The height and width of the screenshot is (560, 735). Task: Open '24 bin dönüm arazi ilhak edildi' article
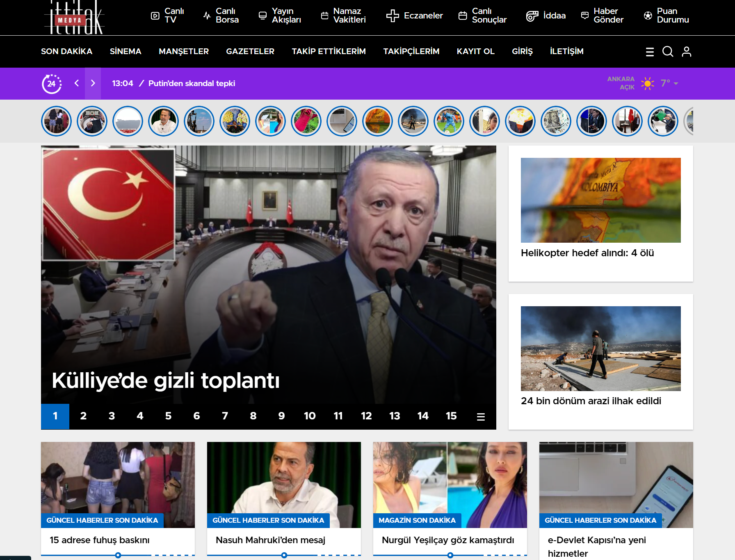pos(591,401)
